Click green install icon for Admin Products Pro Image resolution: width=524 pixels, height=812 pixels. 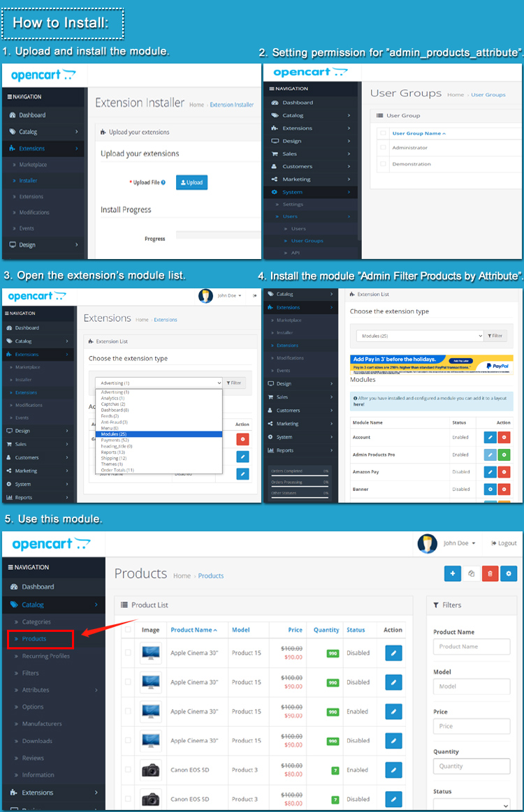point(503,455)
